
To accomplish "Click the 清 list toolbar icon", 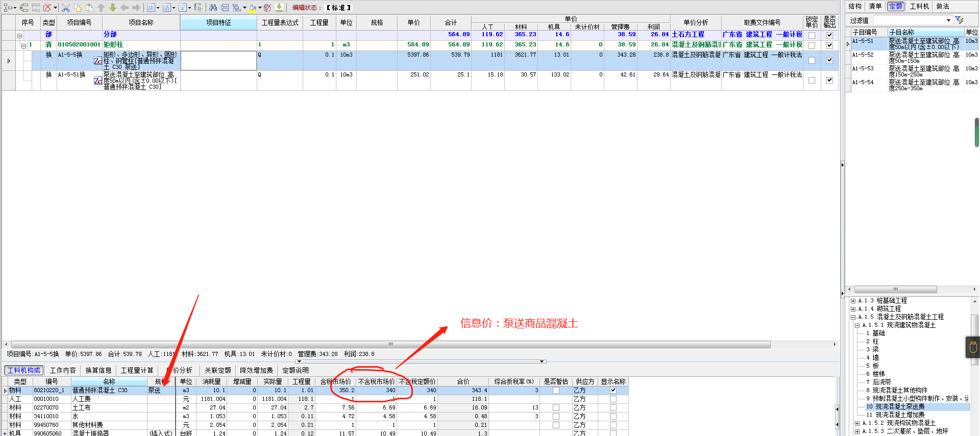I will click(x=167, y=8).
